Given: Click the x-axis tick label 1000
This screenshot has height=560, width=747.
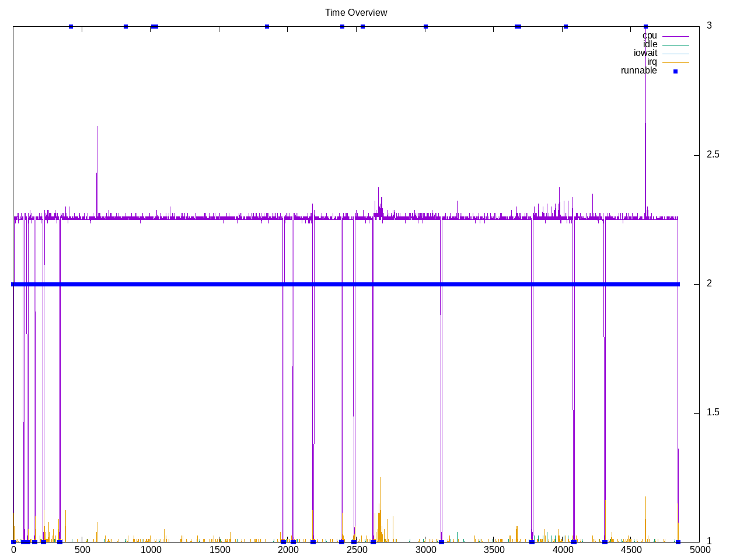Looking at the screenshot, I should (x=151, y=549).
